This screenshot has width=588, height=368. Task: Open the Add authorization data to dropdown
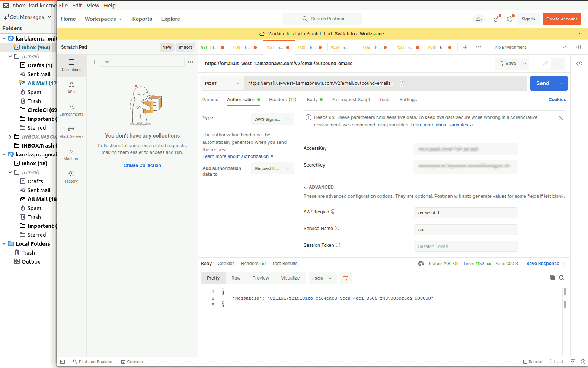(272, 168)
